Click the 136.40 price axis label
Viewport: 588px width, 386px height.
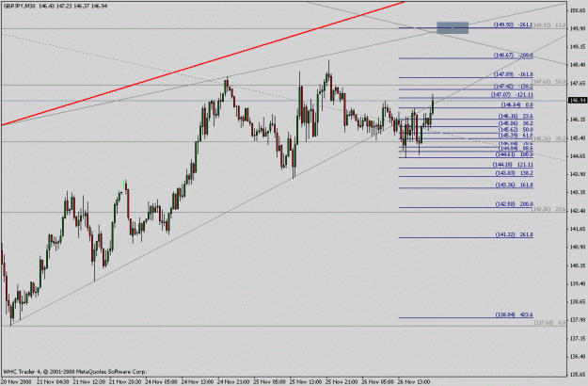(578, 357)
